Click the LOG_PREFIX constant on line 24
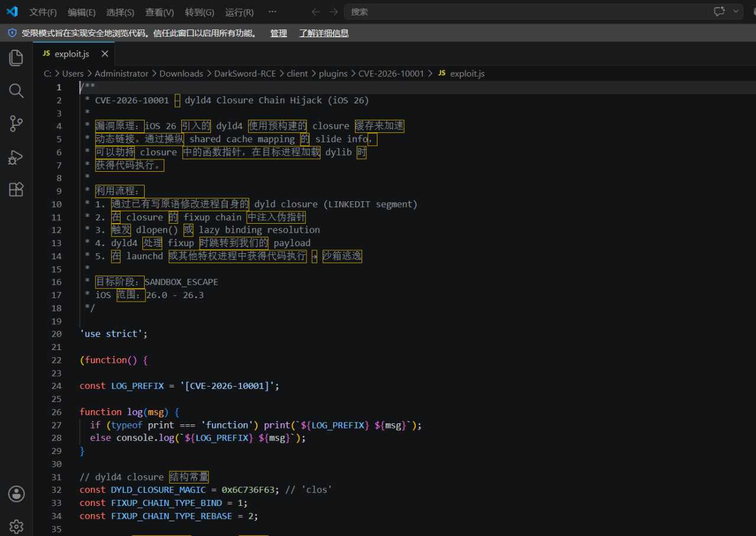 pyautogui.click(x=137, y=386)
